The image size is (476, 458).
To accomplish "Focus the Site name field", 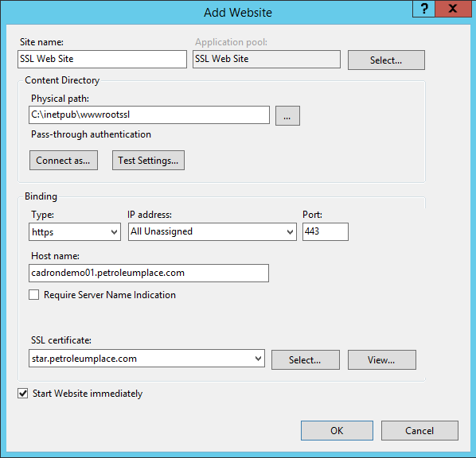I will [x=102, y=59].
